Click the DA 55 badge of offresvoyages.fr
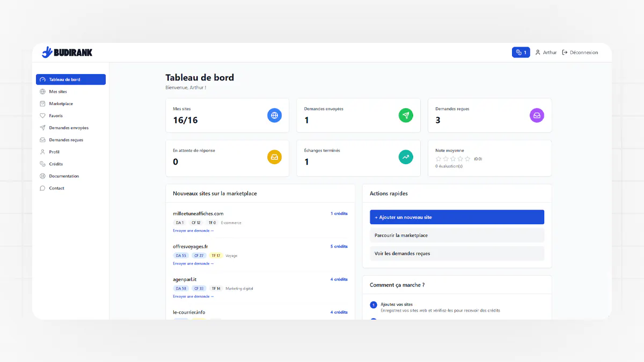Image resolution: width=644 pixels, height=362 pixels. (181, 256)
